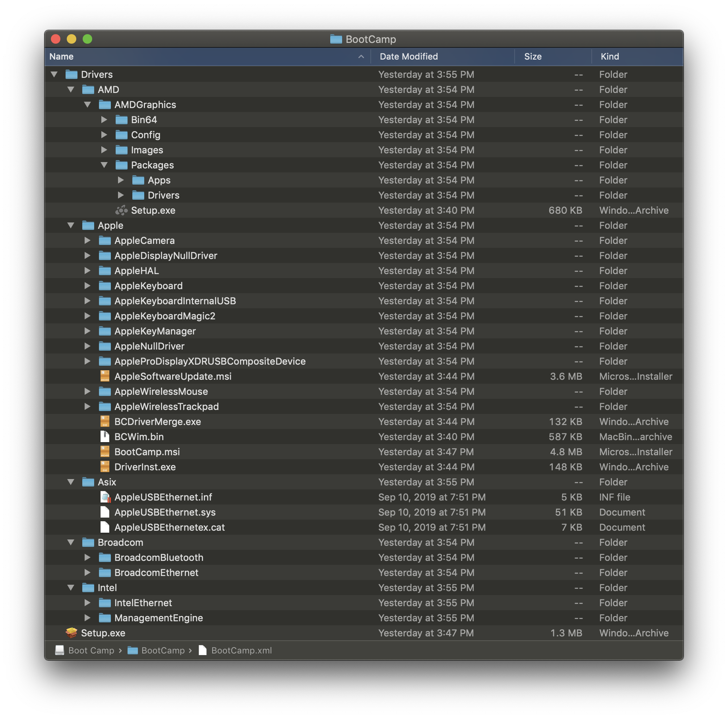Expand the Bin64 folder
Viewport: 728px width, 719px height.
tap(104, 120)
